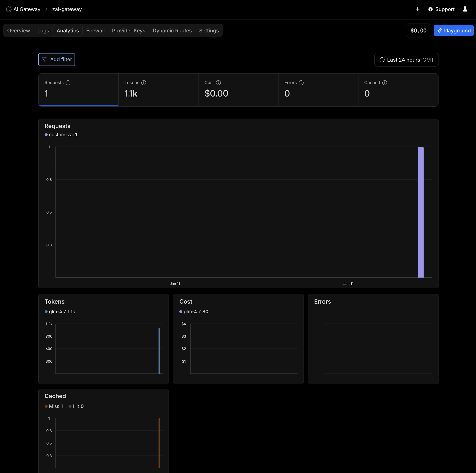Click the "glm-4.7 $0" legend text
The width and height of the screenshot is (476, 473).
(196, 312)
